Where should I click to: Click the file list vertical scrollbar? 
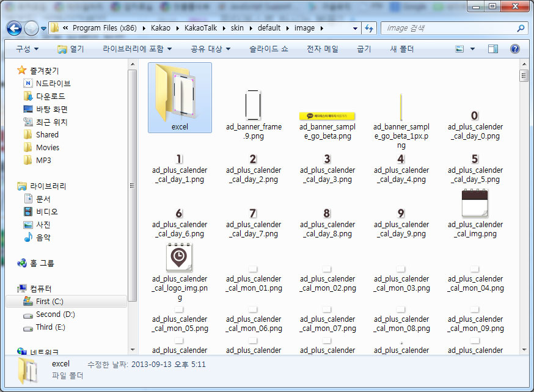click(524, 214)
